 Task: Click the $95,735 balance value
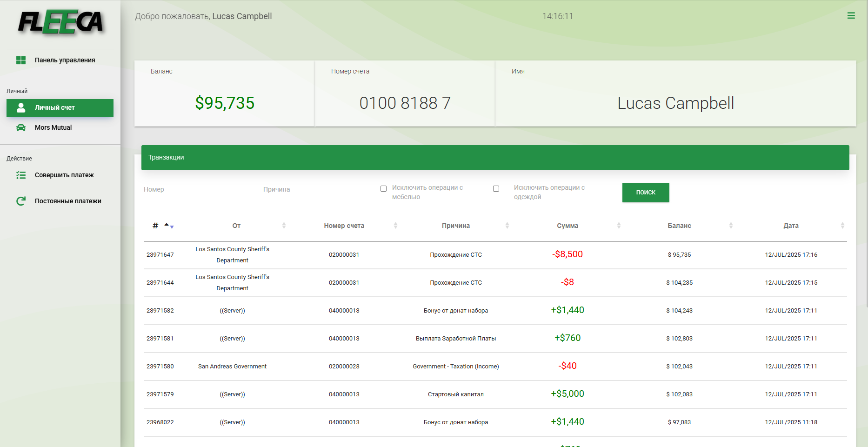[225, 103]
